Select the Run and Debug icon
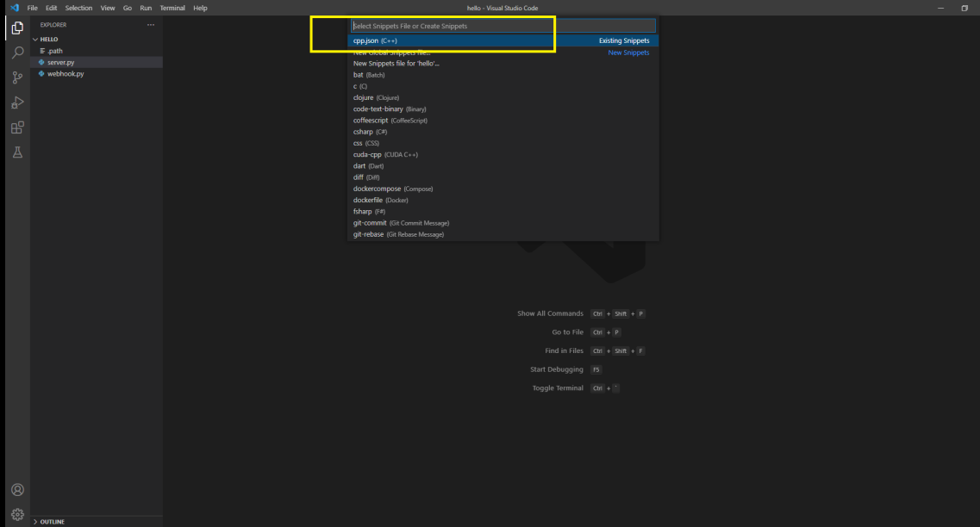Image resolution: width=980 pixels, height=527 pixels. (x=16, y=102)
